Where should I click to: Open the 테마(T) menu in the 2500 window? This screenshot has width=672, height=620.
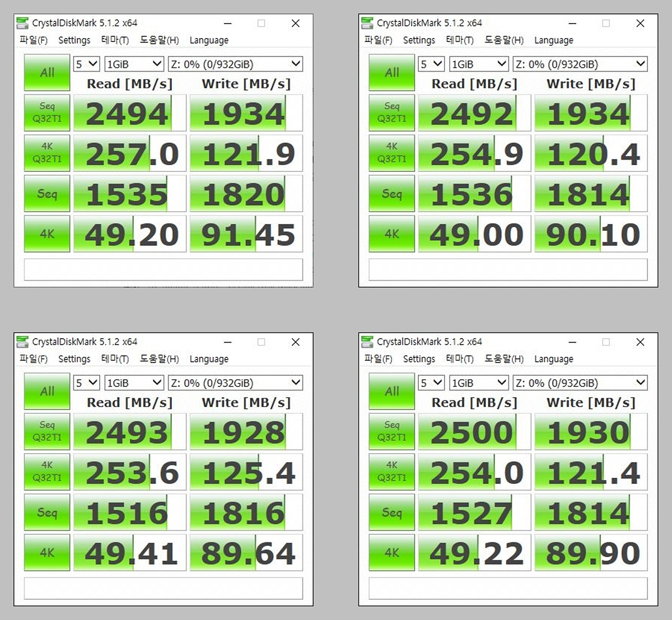click(460, 359)
